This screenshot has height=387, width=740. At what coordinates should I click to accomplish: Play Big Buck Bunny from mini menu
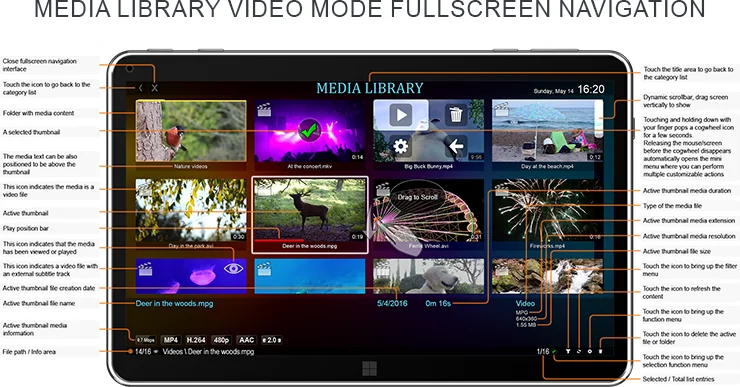[x=401, y=115]
